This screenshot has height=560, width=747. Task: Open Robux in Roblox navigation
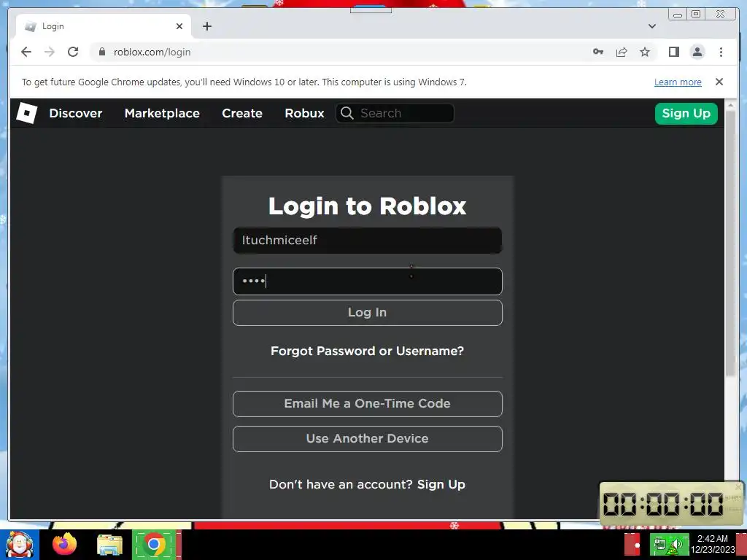[304, 113]
